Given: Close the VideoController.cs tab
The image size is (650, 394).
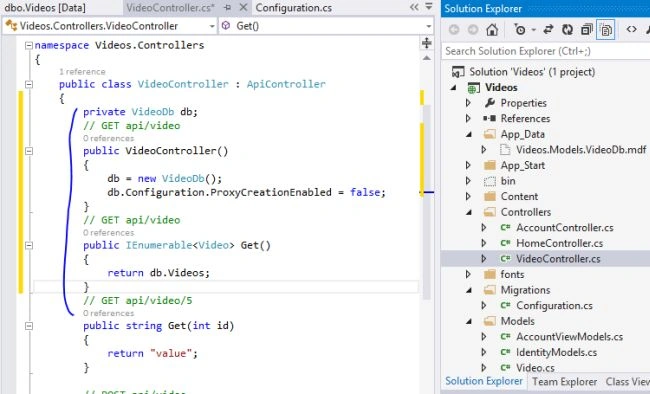Looking at the screenshot, I should (244, 7).
